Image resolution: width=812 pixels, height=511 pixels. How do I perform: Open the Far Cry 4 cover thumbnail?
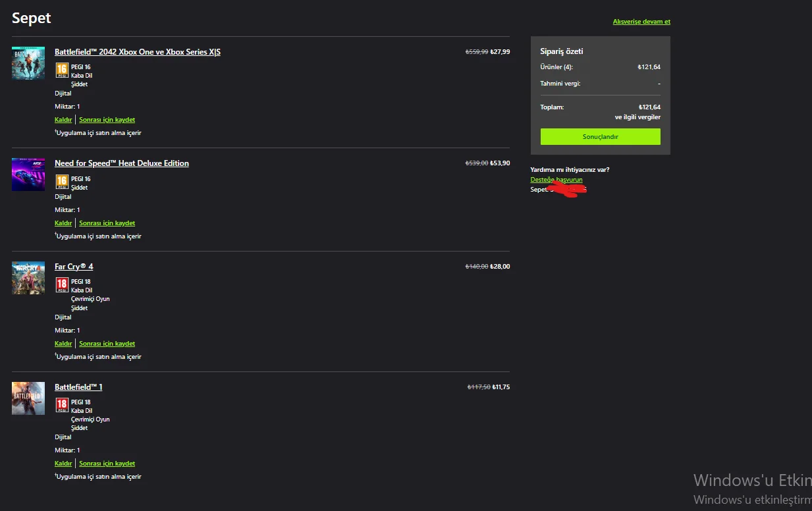tap(28, 278)
